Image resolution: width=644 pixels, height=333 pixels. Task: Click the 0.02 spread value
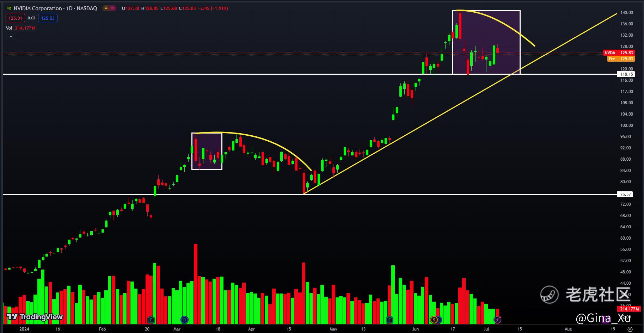point(31,18)
